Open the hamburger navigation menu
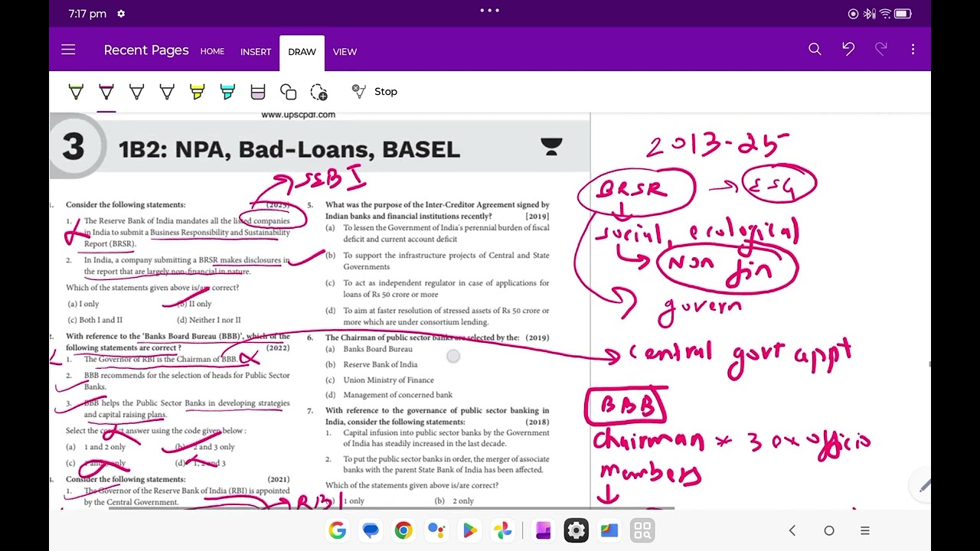This screenshot has height=551, width=980. (x=68, y=50)
